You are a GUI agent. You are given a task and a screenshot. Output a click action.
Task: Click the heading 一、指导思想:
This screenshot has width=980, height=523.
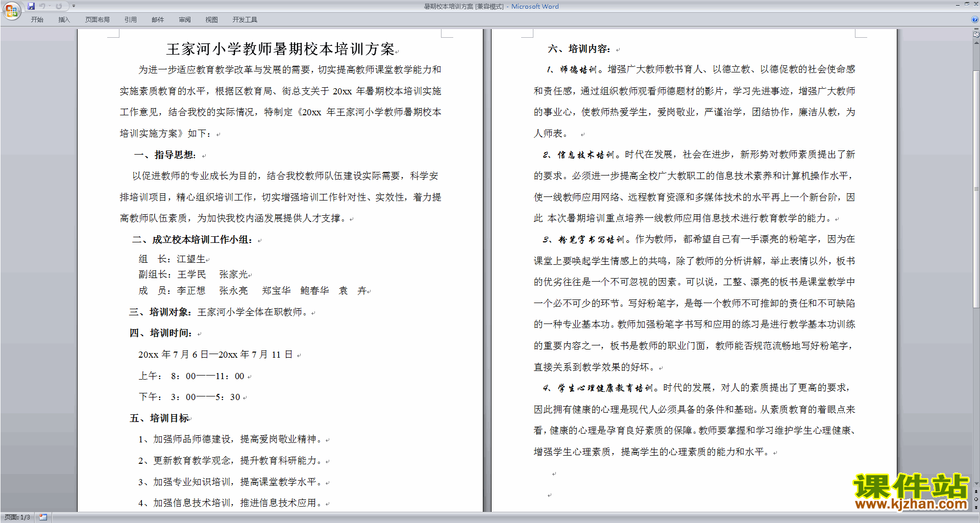point(165,155)
